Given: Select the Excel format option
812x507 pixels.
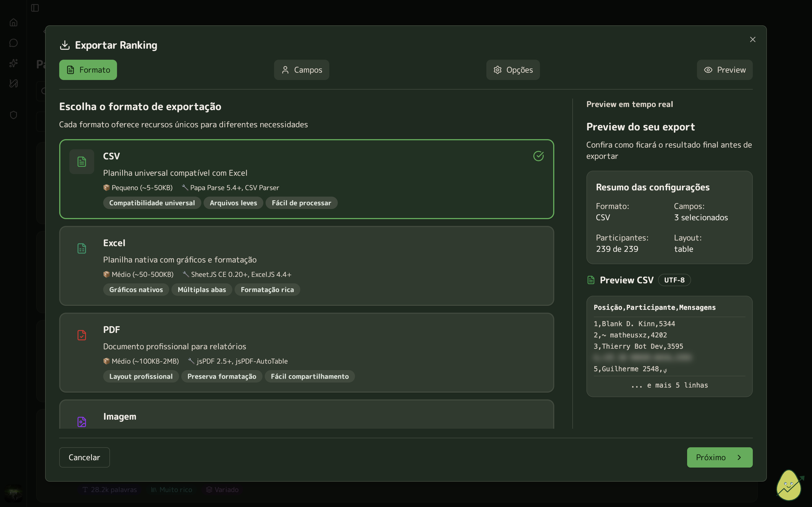Looking at the screenshot, I should tap(306, 266).
